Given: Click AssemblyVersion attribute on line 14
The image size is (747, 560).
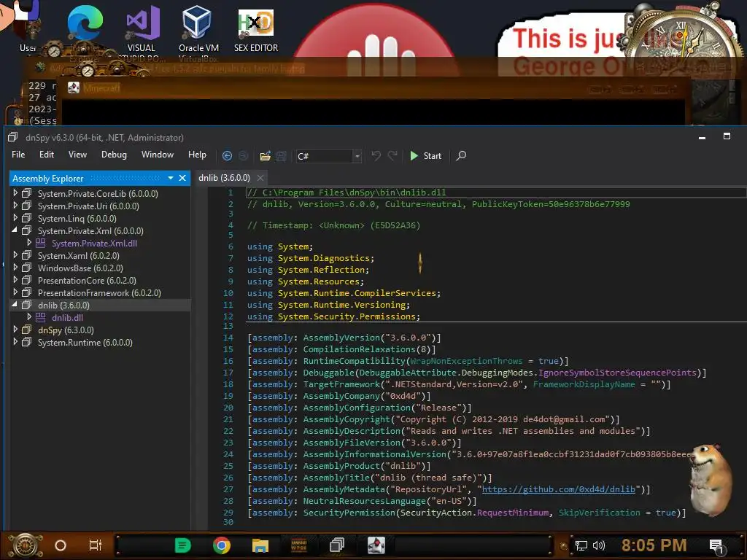Looking at the screenshot, I should 341,338.
